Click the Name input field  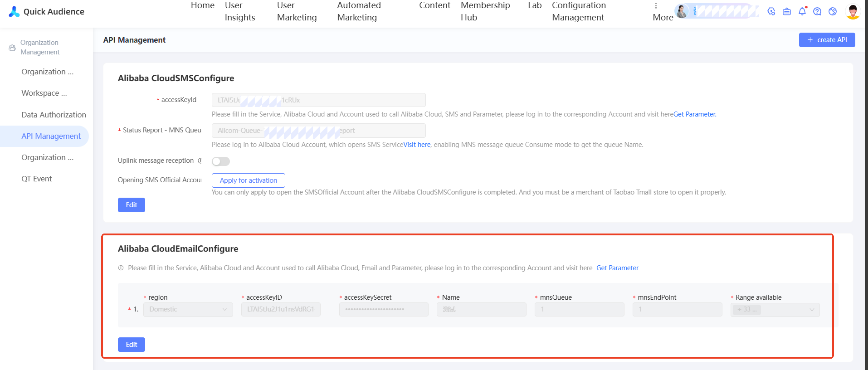(482, 309)
